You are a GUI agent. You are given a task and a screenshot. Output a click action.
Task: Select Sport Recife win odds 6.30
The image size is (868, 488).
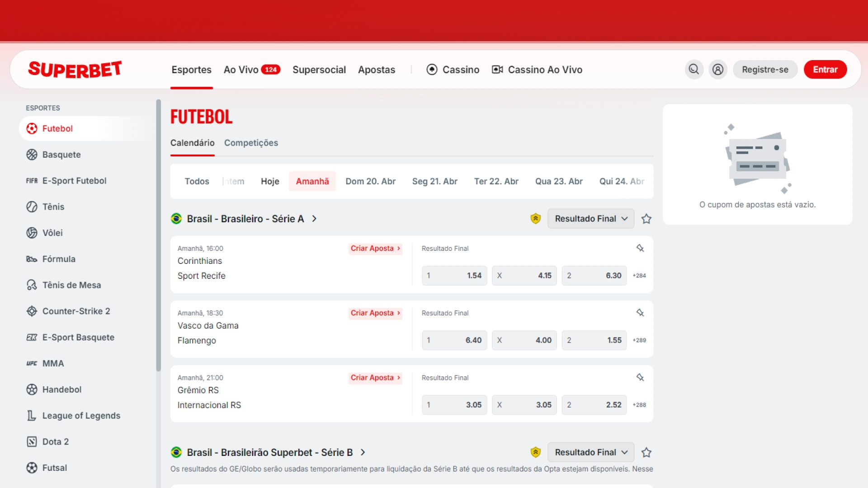[x=594, y=276]
